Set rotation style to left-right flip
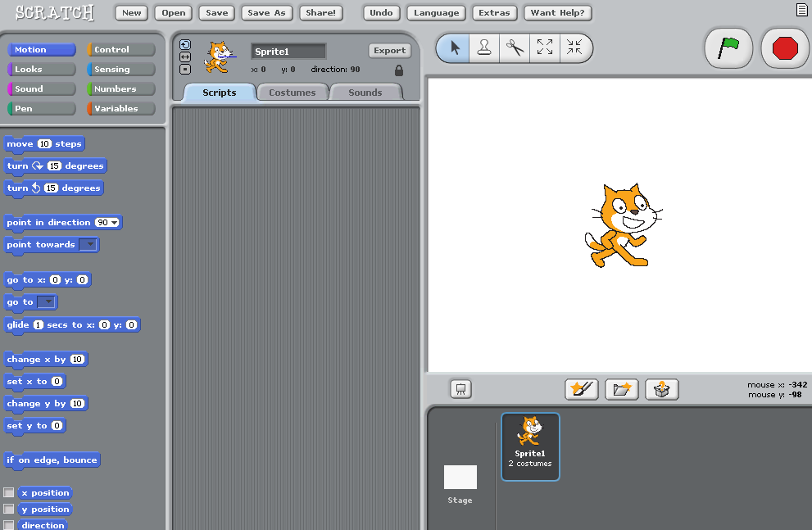The height and width of the screenshot is (530, 812). (185, 57)
